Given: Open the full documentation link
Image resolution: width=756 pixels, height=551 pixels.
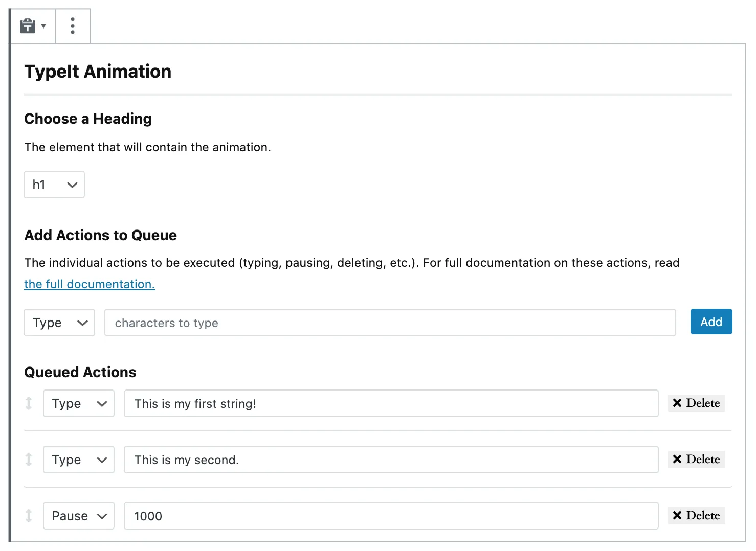Looking at the screenshot, I should (x=90, y=284).
